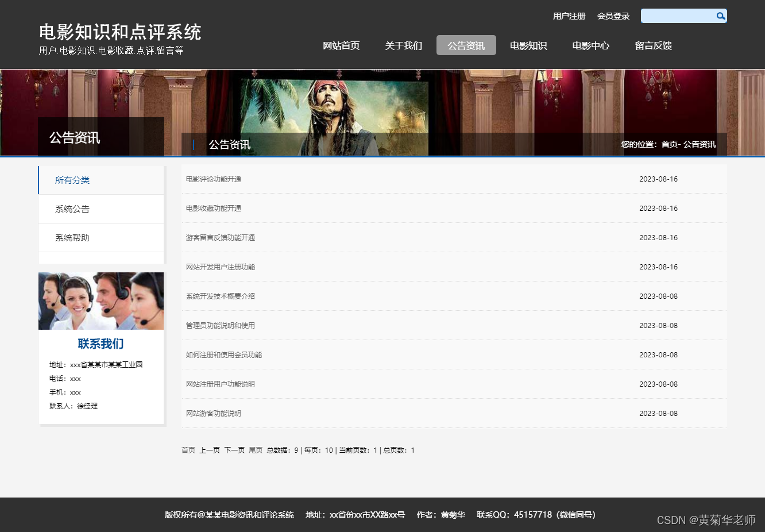Click the 下一页 pagination link

[234, 450]
